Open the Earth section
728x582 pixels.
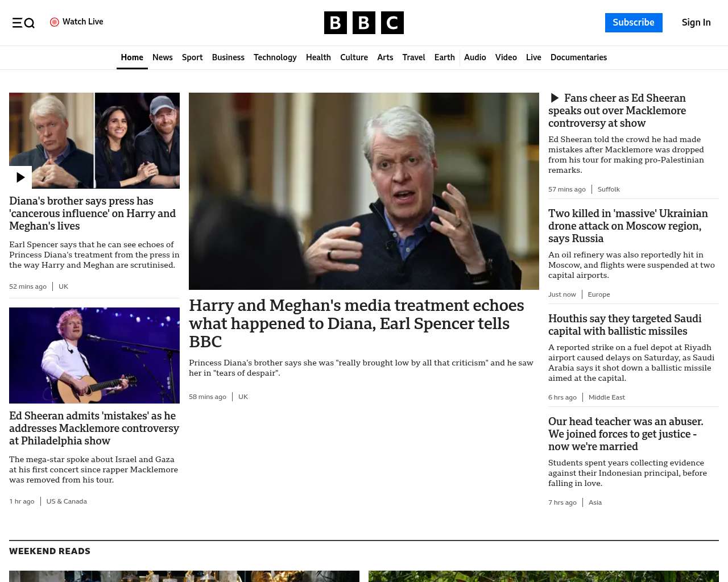pyautogui.click(x=444, y=57)
